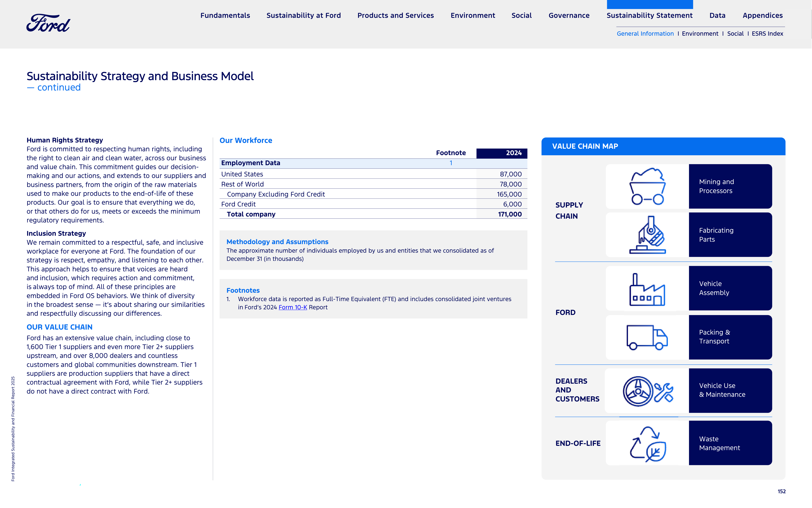812x508 pixels.
Task: Open the Appendices tab
Action: point(763,15)
